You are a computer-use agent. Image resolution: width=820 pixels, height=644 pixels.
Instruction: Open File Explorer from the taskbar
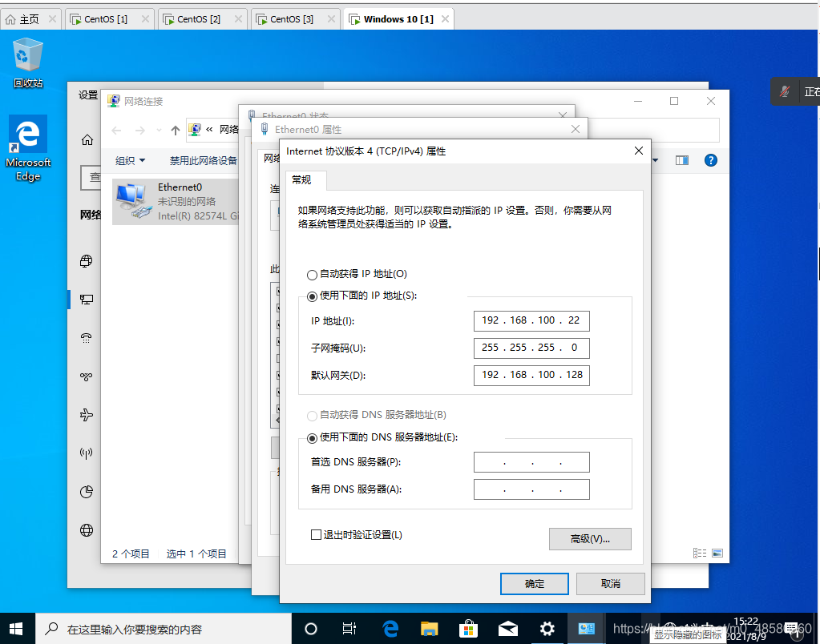pos(429,629)
